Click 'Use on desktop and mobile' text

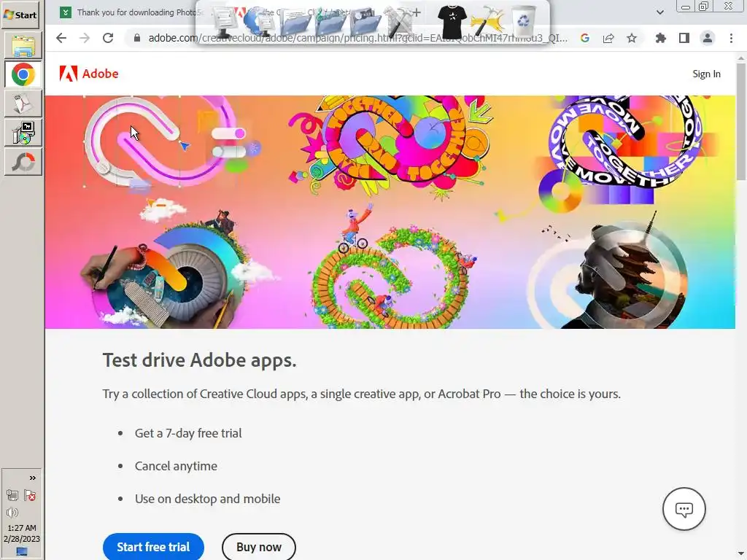(207, 499)
